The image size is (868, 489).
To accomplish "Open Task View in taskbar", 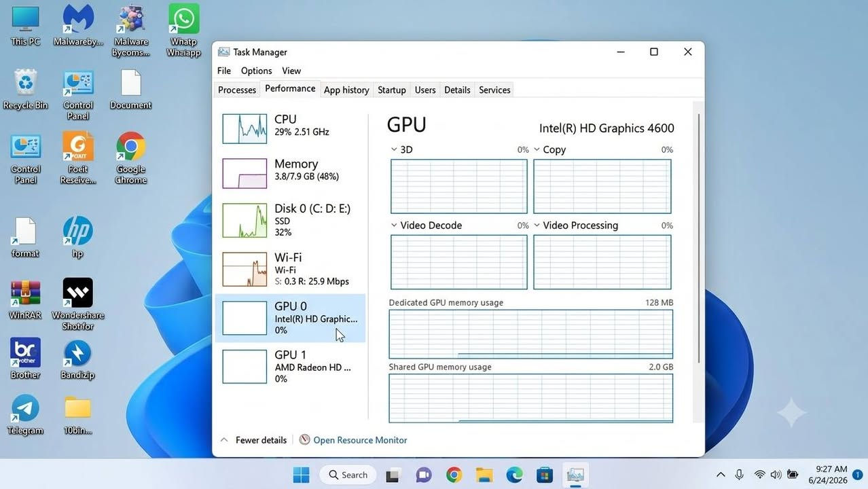I will (392, 475).
